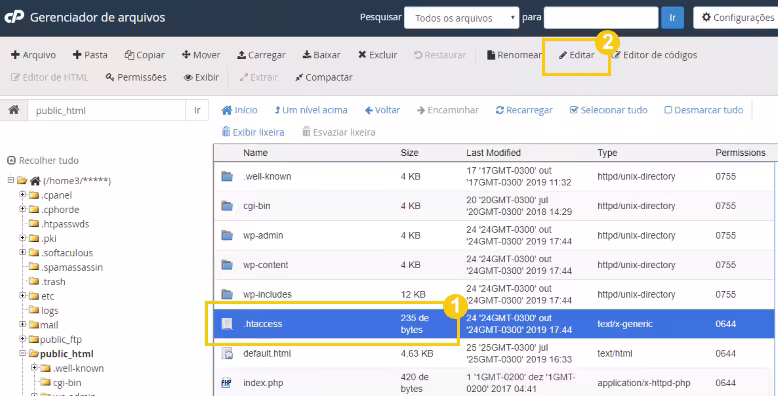Download selection using Baixar
The width and height of the screenshot is (778, 396).
pos(321,55)
